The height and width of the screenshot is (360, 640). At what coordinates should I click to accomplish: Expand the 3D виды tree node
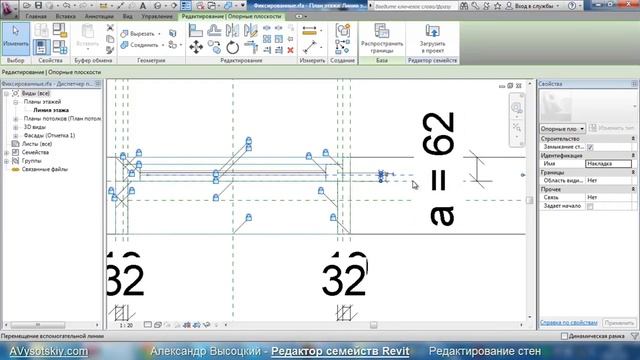click(16, 127)
